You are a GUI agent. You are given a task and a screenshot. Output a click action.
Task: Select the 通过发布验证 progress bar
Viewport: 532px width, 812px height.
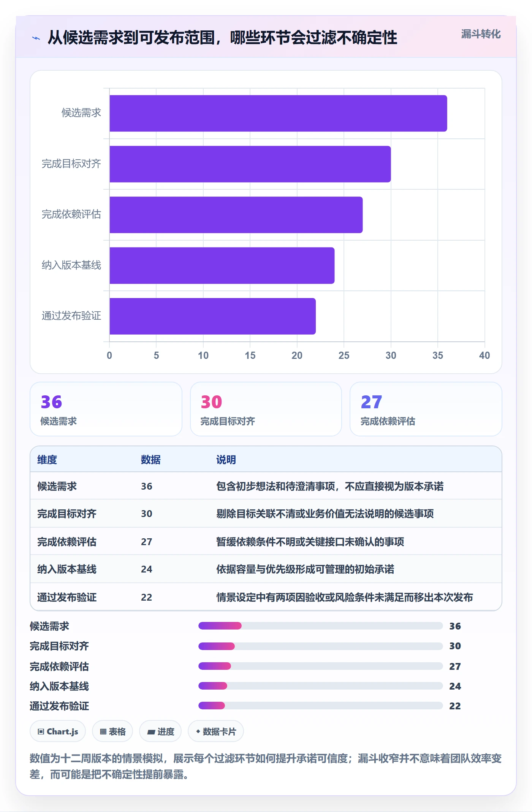tap(320, 706)
